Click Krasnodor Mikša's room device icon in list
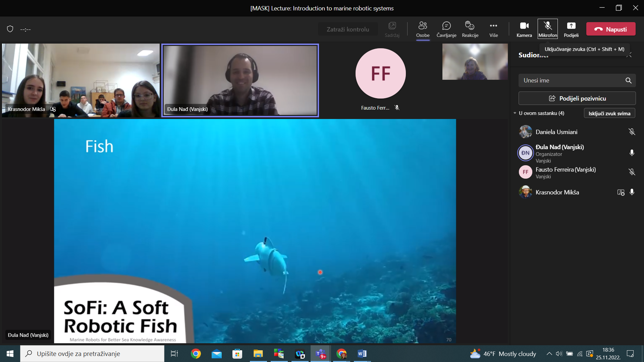Image resolution: width=644 pixels, height=362 pixels. (x=621, y=192)
